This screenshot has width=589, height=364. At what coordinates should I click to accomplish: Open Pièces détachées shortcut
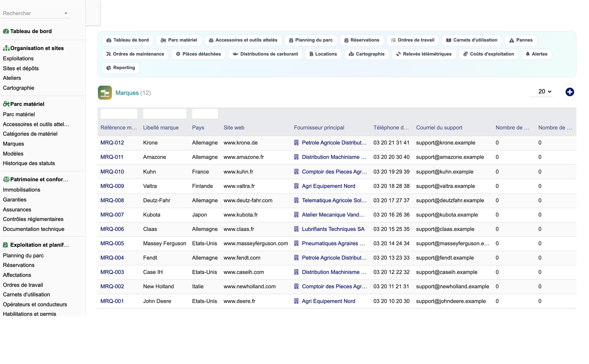(198, 54)
